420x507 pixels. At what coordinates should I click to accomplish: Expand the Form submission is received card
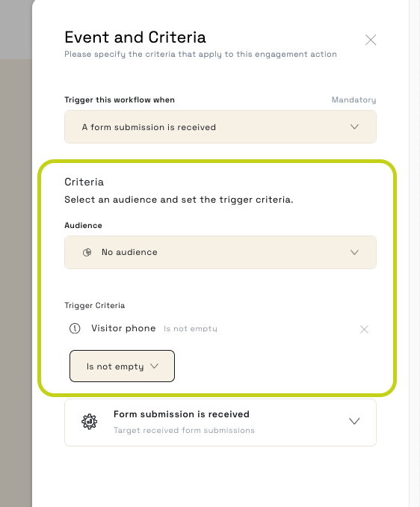220,423
